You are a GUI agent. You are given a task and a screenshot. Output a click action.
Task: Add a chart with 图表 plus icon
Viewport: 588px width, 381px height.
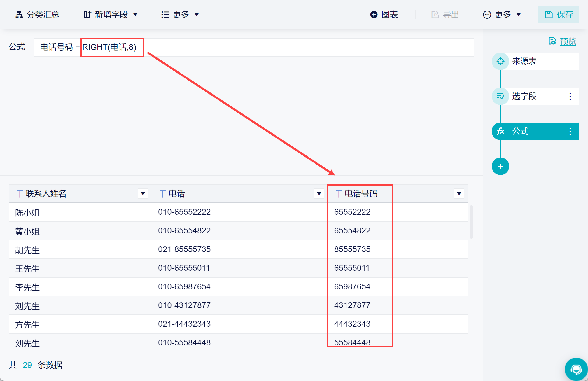pos(374,15)
